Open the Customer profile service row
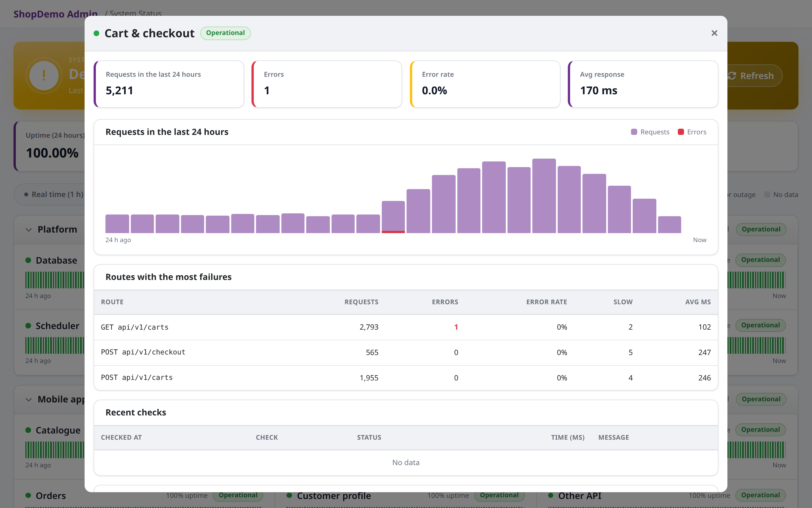 (x=334, y=496)
